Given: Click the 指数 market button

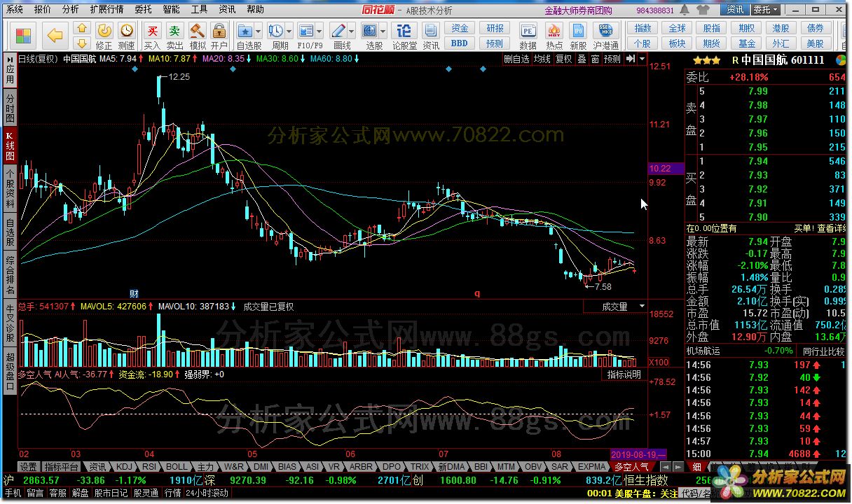Looking at the screenshot, I should [x=643, y=28].
